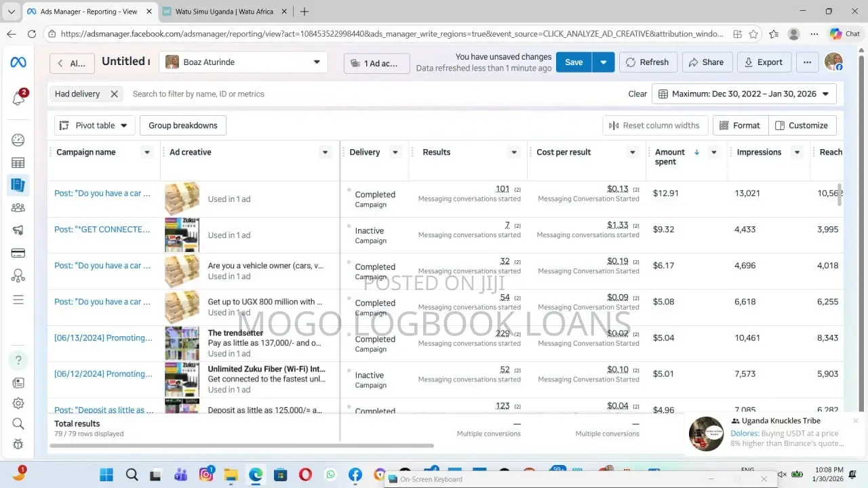The height and width of the screenshot is (488, 868).
Task: Open Group breakdowns button
Action: (183, 125)
